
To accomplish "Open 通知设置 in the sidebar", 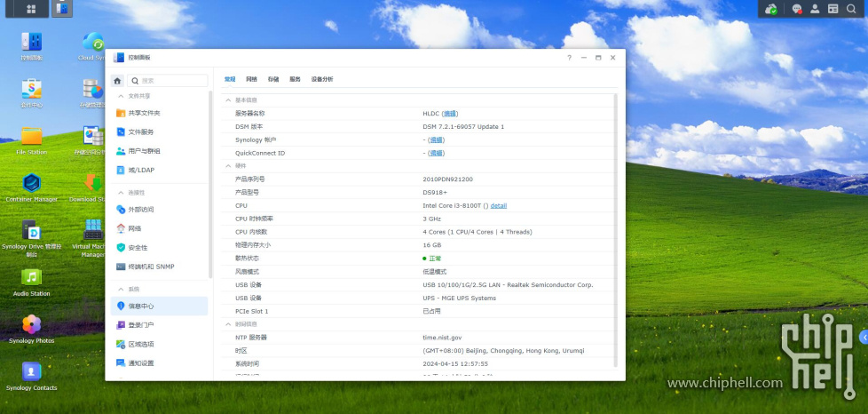I will pyautogui.click(x=160, y=363).
